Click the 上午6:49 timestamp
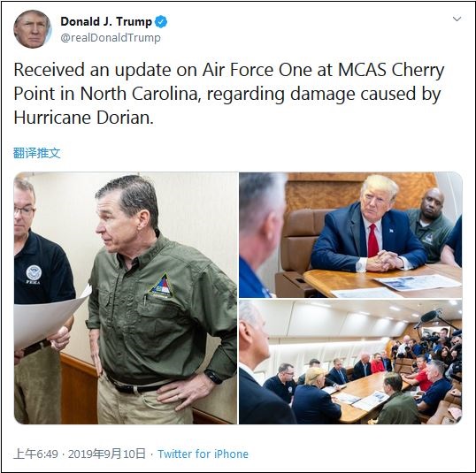The width and height of the screenshot is (476, 473). tap(35, 454)
